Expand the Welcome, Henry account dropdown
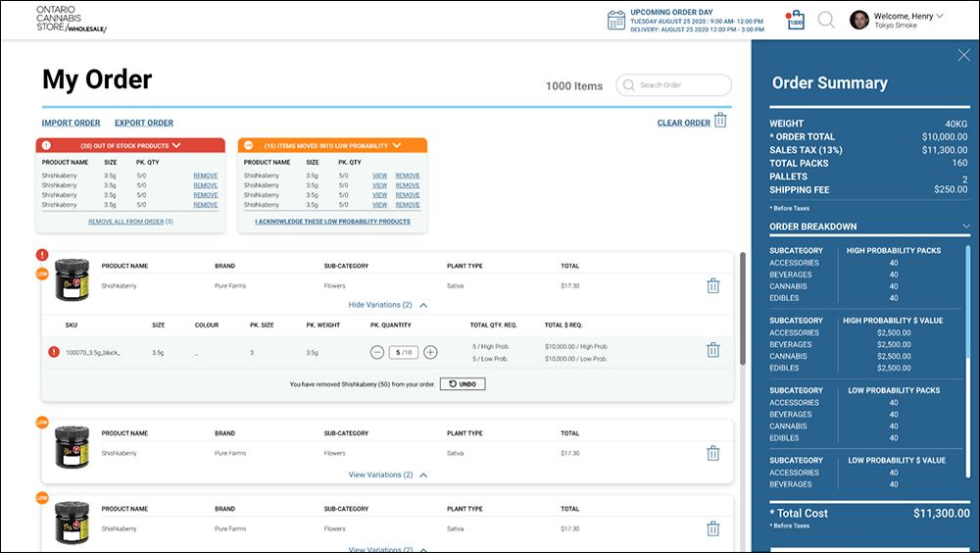This screenshot has width=980, height=553. coord(940,16)
